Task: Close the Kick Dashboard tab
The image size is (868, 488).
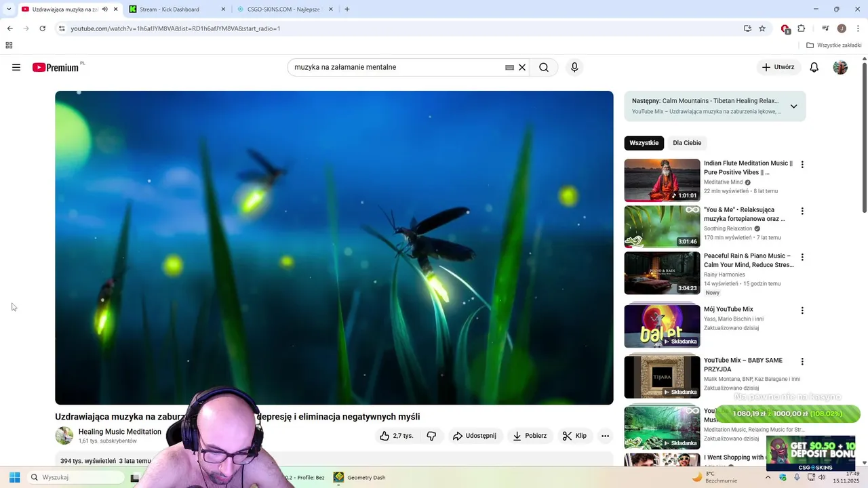Action: click(x=223, y=9)
